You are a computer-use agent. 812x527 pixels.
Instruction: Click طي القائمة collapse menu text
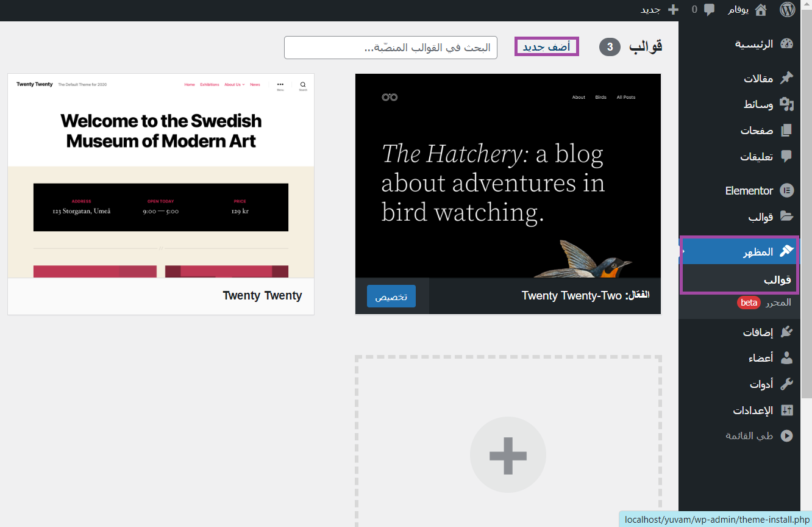tap(749, 436)
